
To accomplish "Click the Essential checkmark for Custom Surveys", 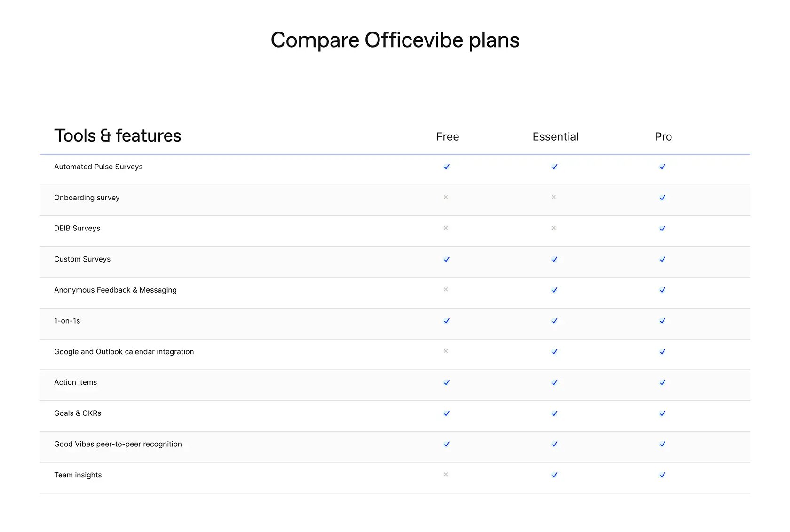I will coord(555,259).
